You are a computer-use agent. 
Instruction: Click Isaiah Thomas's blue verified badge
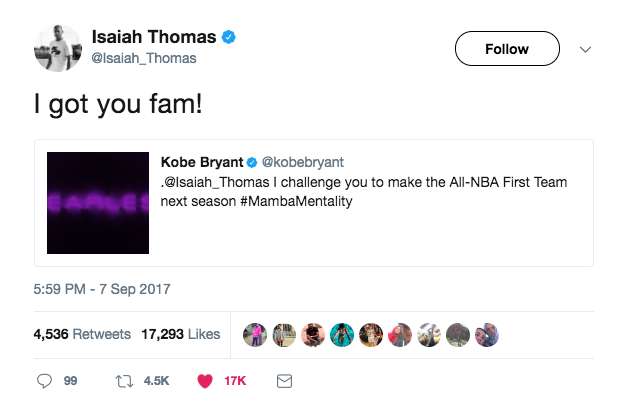click(230, 38)
